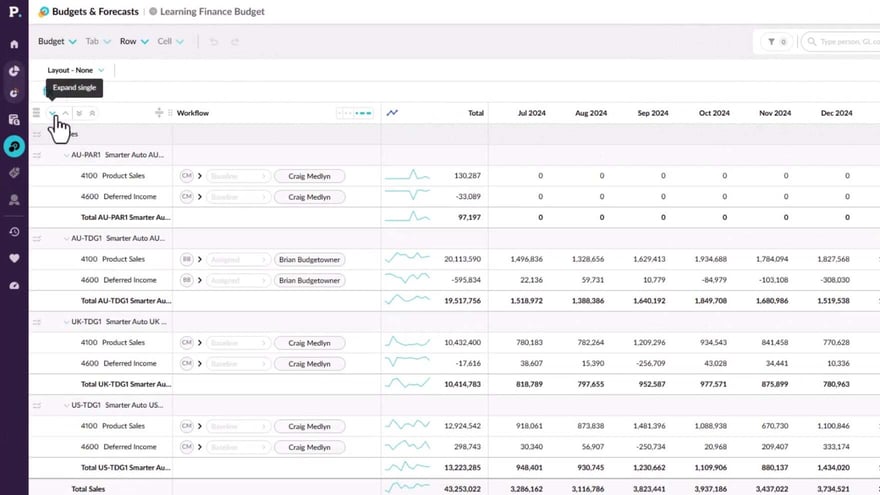
Task: Click the double-chevron expand all rows icon
Action: 79,113
